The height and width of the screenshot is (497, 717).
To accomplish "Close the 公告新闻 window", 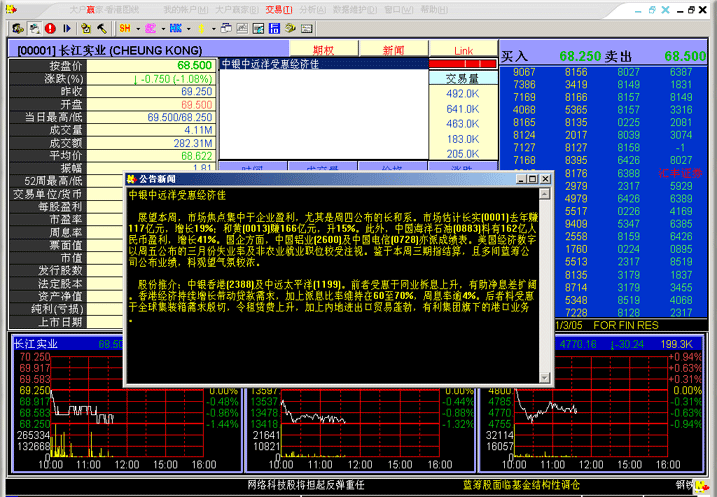I will point(546,179).
